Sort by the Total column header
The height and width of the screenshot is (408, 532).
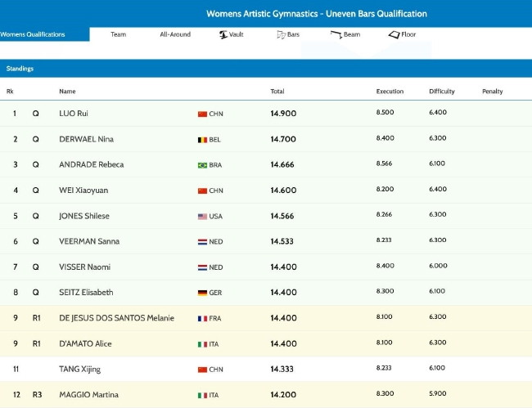(x=277, y=92)
